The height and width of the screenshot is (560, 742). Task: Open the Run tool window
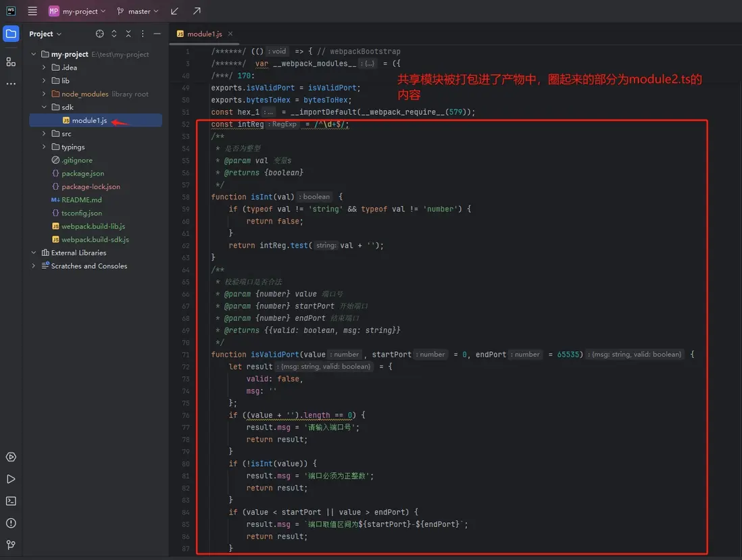tap(11, 479)
